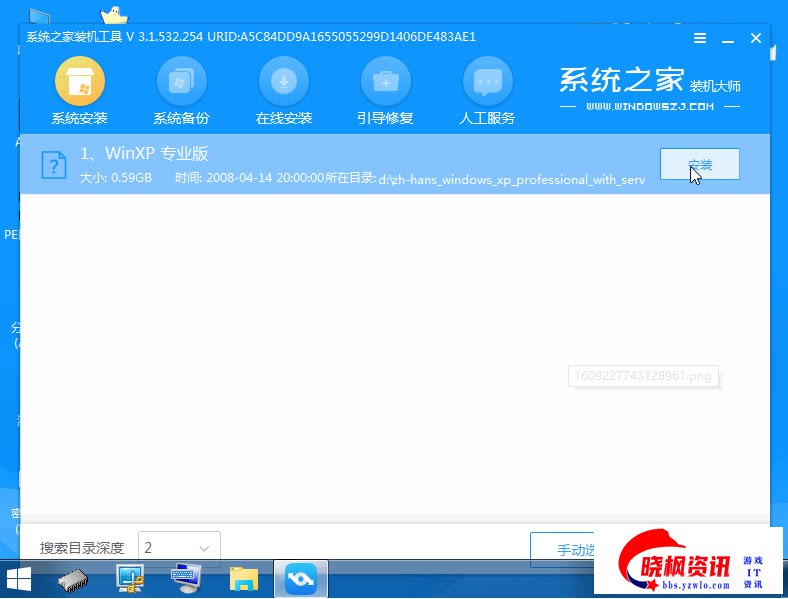Click the computer with keyboard taskbar icon
Viewport: 788px width, 599px height.
point(187,579)
